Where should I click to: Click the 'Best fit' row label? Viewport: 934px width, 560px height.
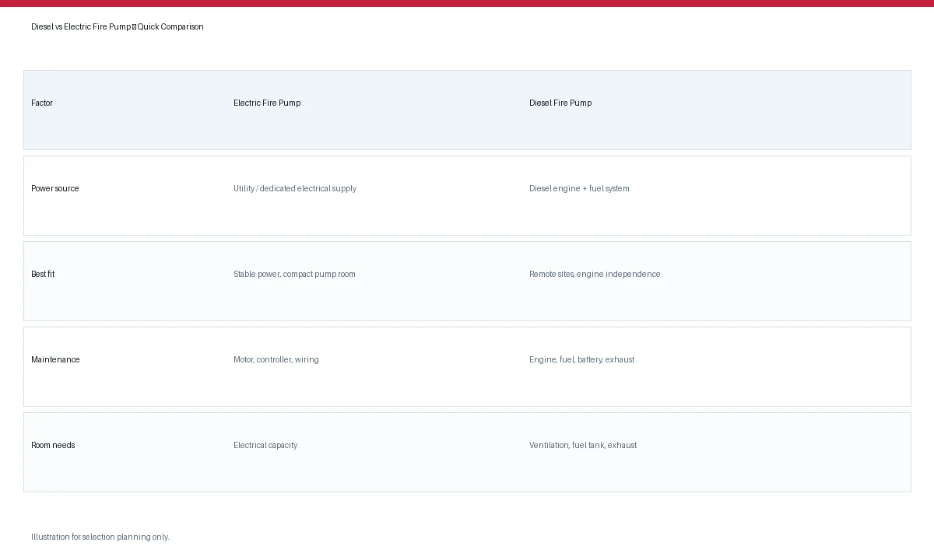43,274
